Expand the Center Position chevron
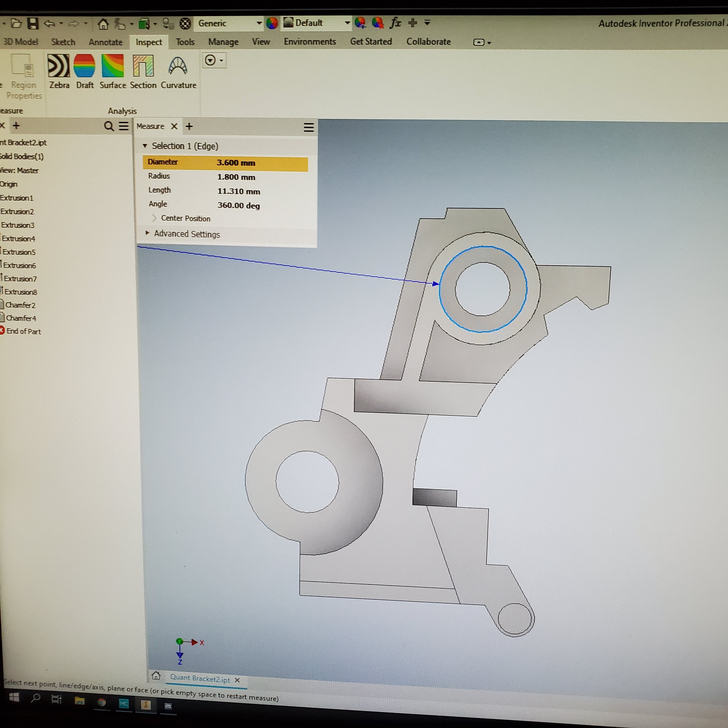Viewport: 728px width, 728px height. click(x=154, y=218)
